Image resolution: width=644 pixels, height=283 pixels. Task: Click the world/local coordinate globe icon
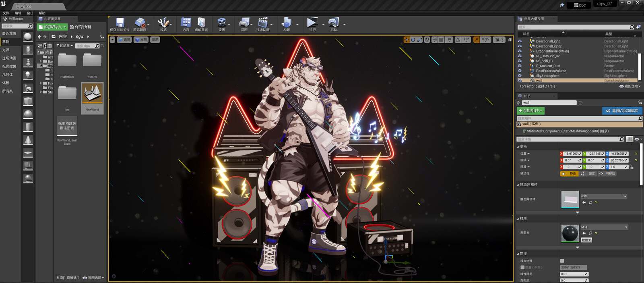pyautogui.click(x=427, y=40)
